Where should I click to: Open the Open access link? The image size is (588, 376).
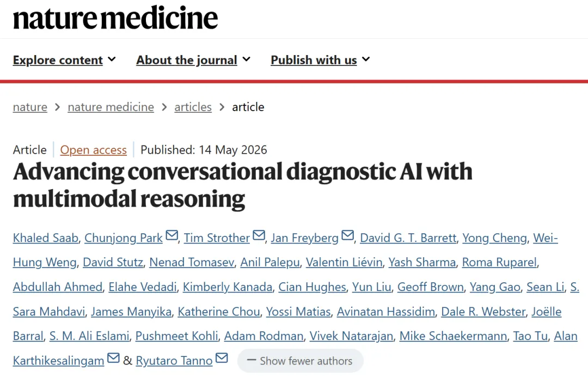point(94,150)
